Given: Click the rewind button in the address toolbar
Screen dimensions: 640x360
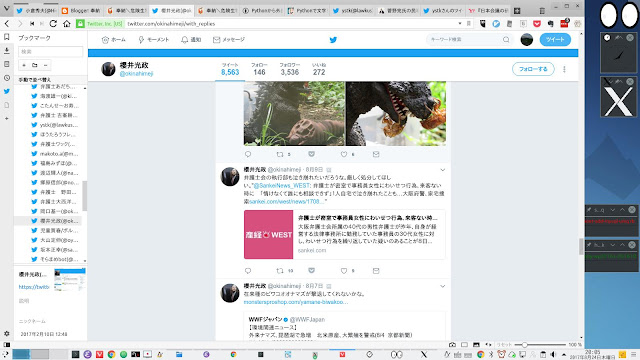Looking at the screenshot, I should (32, 24).
